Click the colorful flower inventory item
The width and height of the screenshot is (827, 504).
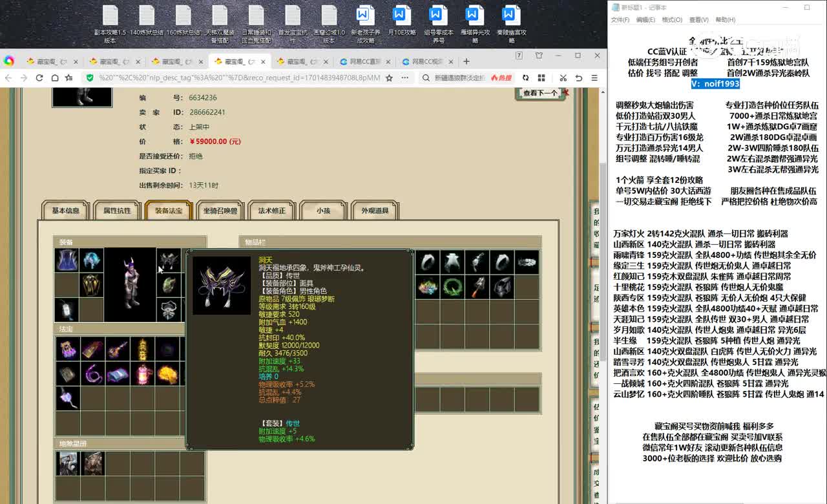click(428, 286)
